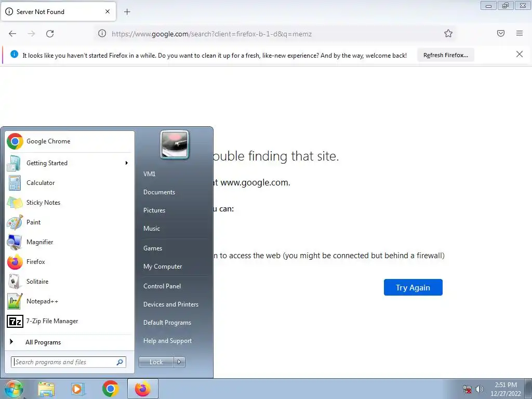Click the taskbar clock and date
The height and width of the screenshot is (399, 532).
click(506, 389)
